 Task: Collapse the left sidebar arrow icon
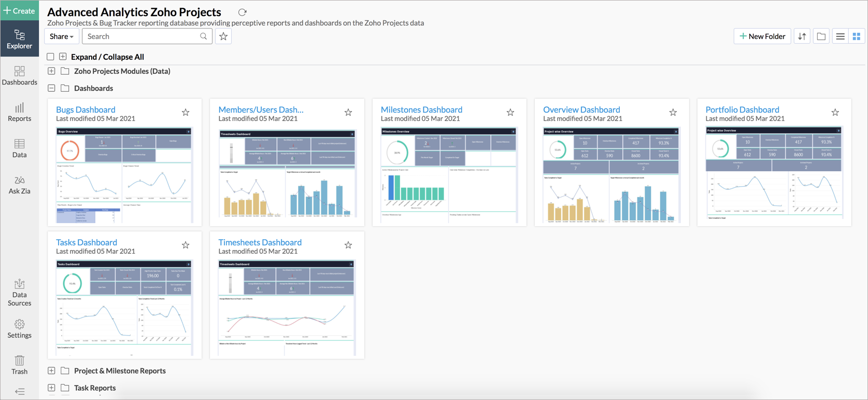[x=19, y=392]
